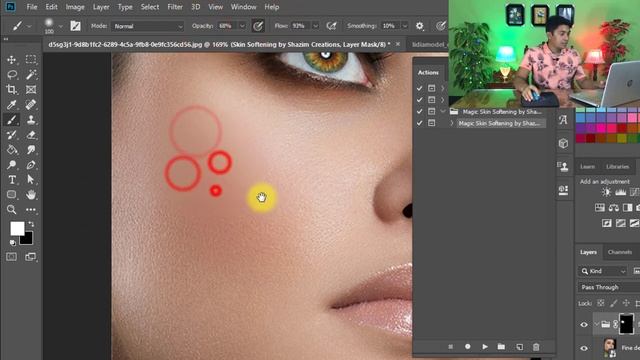Image resolution: width=640 pixels, height=360 pixels.
Task: Select the Smudge tool
Action: coord(31,149)
